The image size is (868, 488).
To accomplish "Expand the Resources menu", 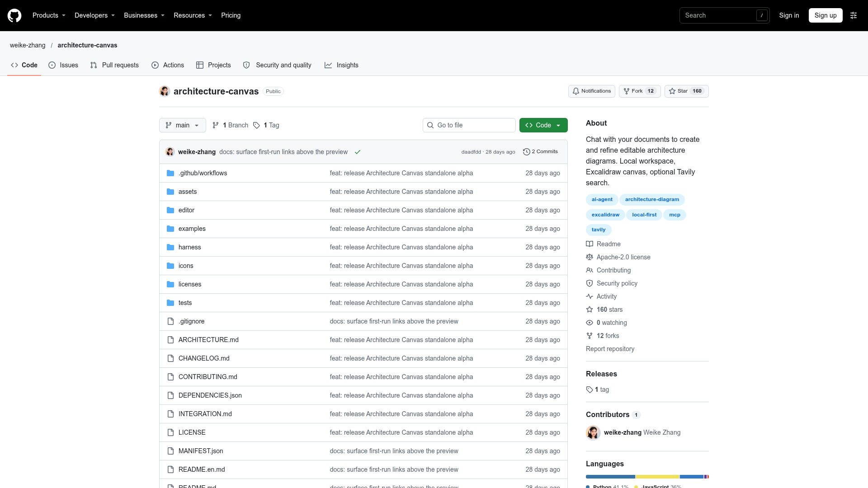I will (193, 15).
